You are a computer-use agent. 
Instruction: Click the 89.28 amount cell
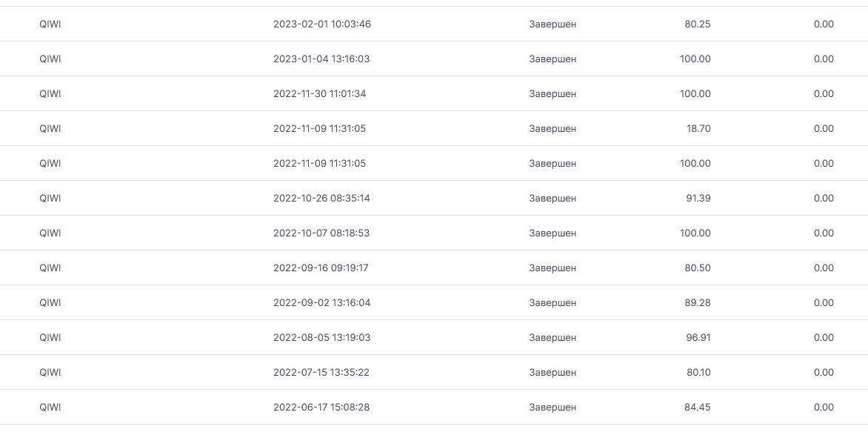(697, 303)
